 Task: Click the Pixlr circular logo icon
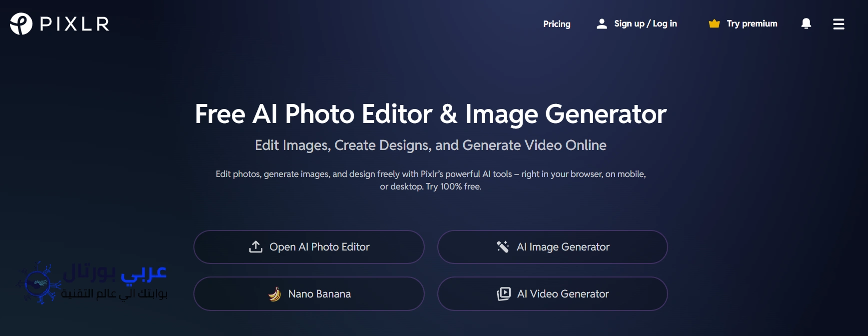(21, 23)
